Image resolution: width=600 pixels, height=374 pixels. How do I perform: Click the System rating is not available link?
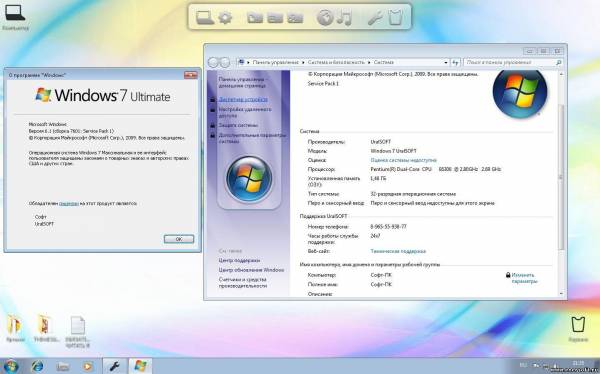tap(403, 160)
